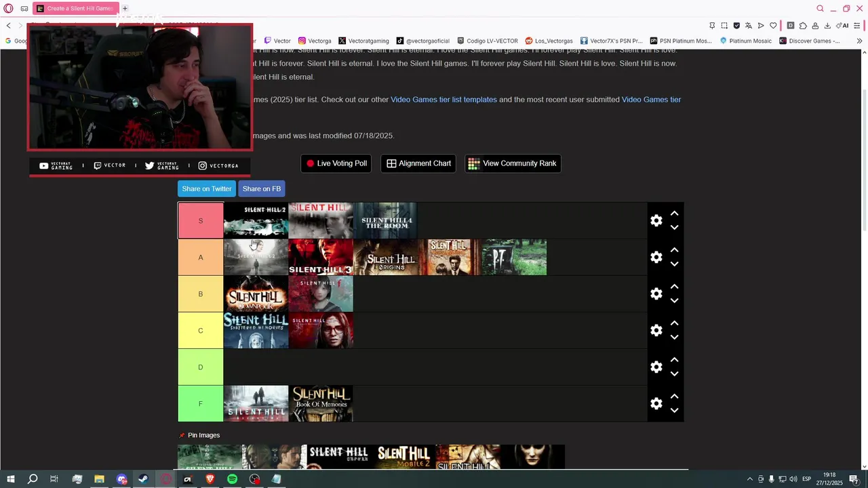Open settings gear for A tier row

656,258
